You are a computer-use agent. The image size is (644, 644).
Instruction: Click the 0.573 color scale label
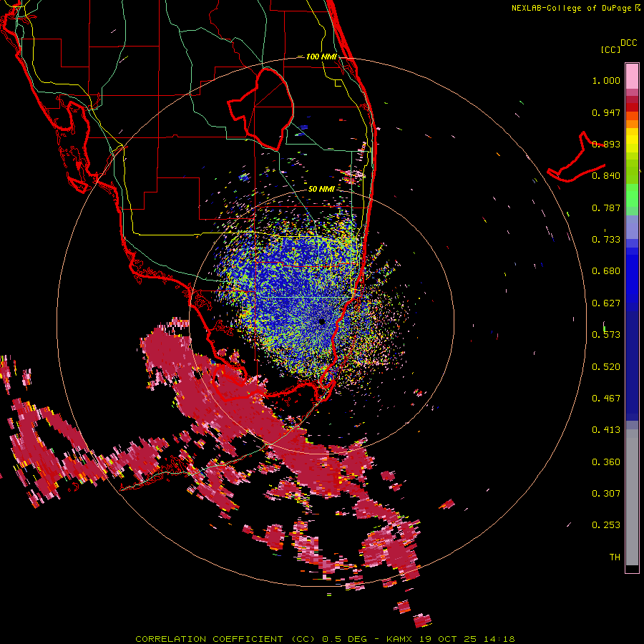606,335
